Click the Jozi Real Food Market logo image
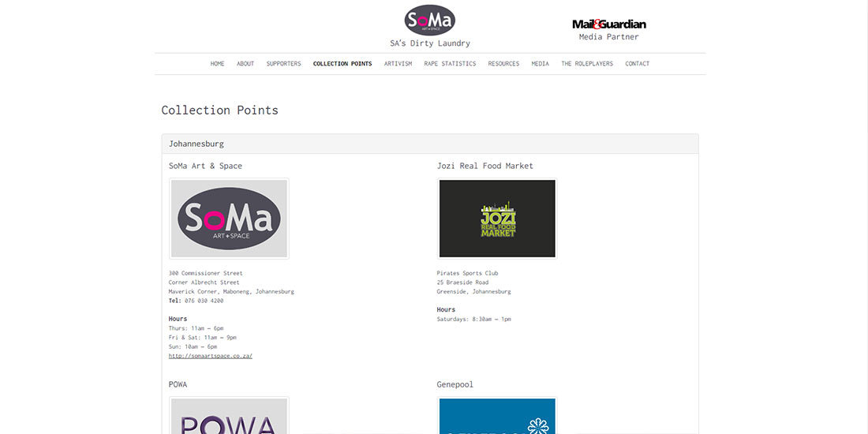The height and width of the screenshot is (434, 868). (x=497, y=219)
